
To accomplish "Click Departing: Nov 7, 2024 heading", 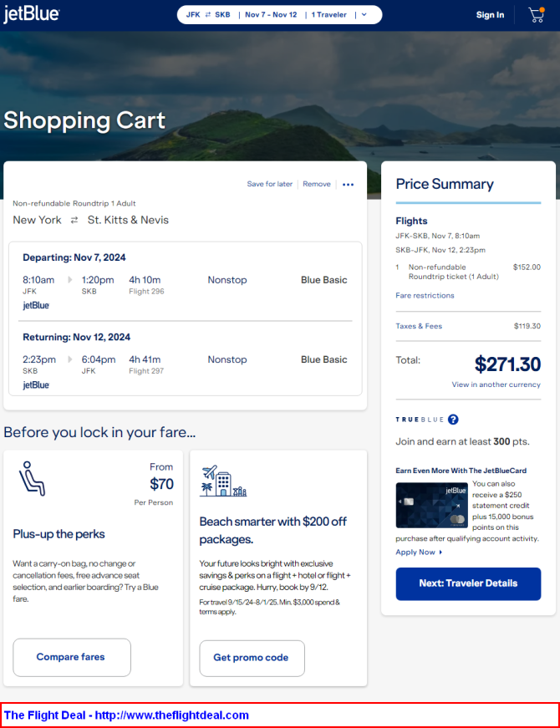I will [74, 257].
